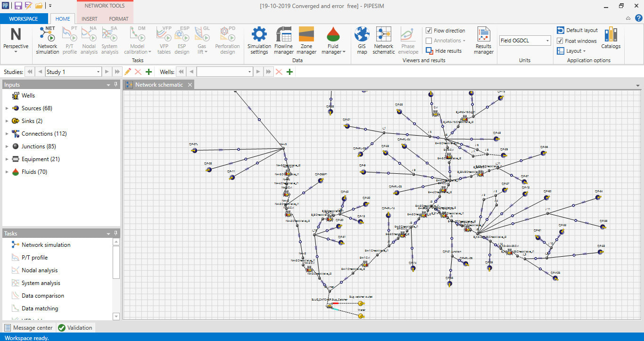Select Hide results option
The image size is (644, 341).
(444, 51)
